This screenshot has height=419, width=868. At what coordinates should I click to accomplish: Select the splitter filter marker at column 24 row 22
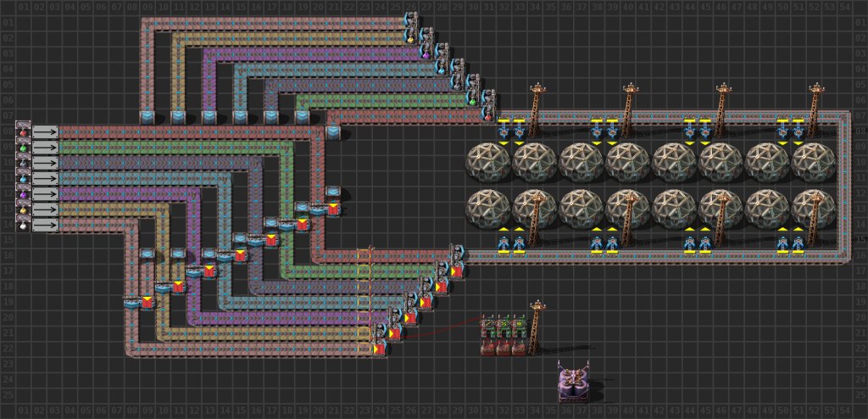[380, 349]
